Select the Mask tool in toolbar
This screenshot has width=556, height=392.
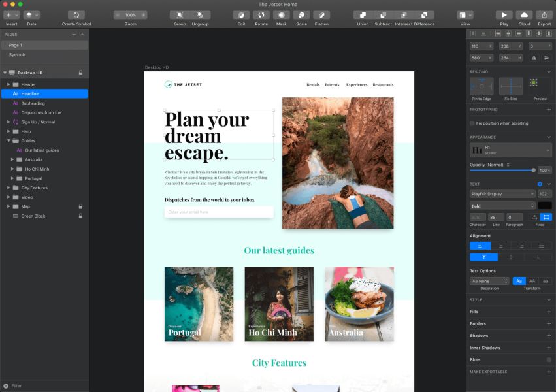click(x=281, y=14)
